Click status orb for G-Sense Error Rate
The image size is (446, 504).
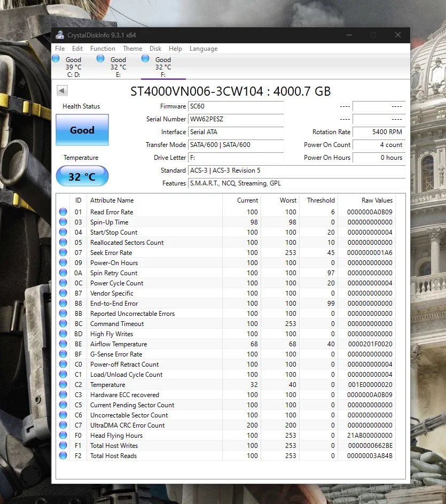point(63,354)
